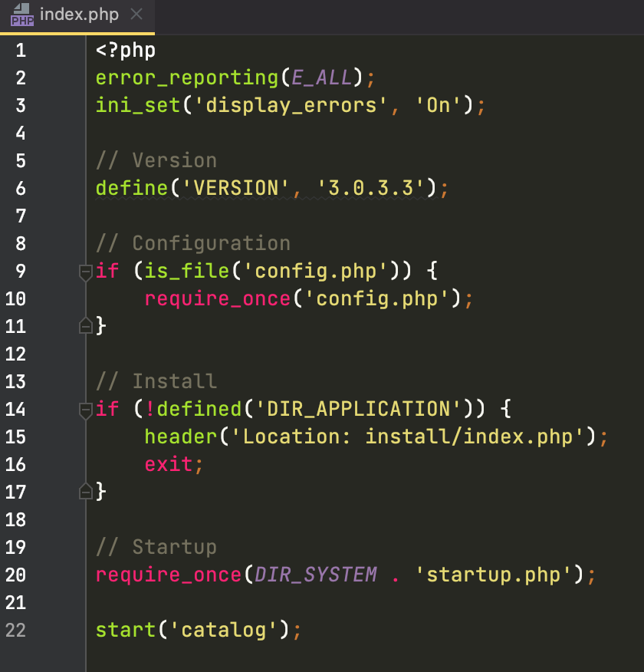Click line number 6 in the gutter

pos(20,189)
